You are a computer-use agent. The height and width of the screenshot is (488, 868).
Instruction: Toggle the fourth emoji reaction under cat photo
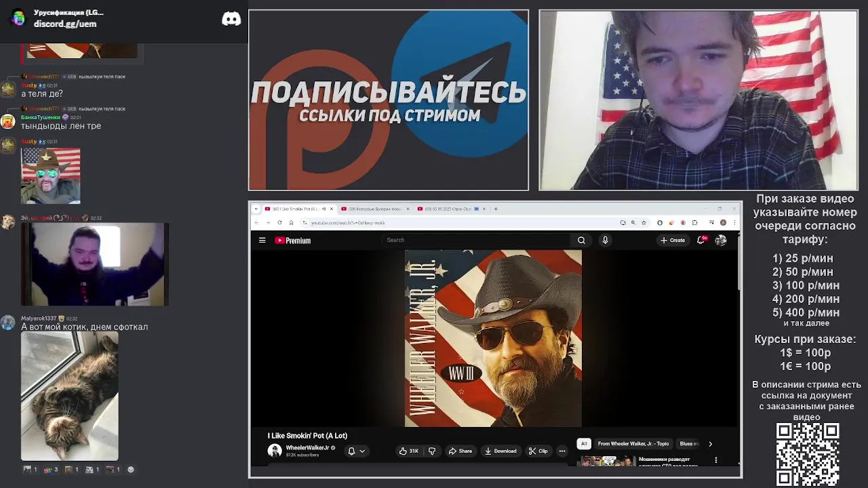pyautogui.click(x=93, y=469)
